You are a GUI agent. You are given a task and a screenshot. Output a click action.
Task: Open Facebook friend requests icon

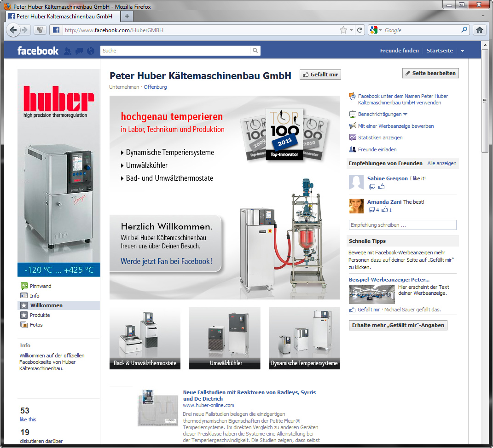click(x=67, y=51)
